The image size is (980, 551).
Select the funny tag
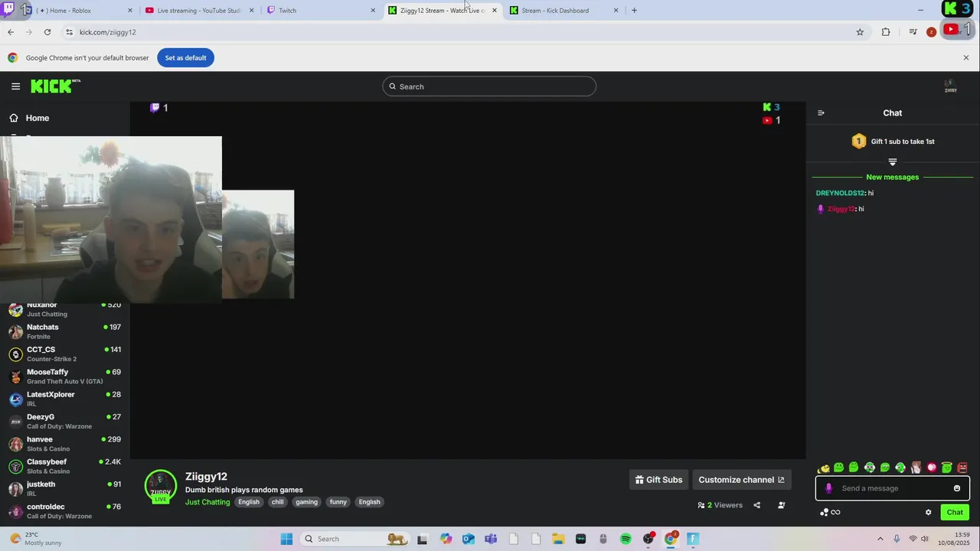tap(338, 502)
